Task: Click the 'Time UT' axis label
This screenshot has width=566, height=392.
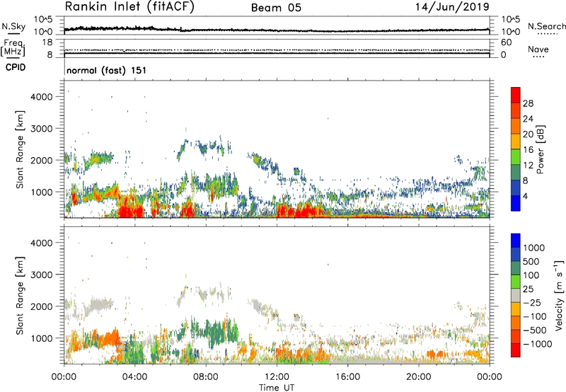Action: coord(277,388)
